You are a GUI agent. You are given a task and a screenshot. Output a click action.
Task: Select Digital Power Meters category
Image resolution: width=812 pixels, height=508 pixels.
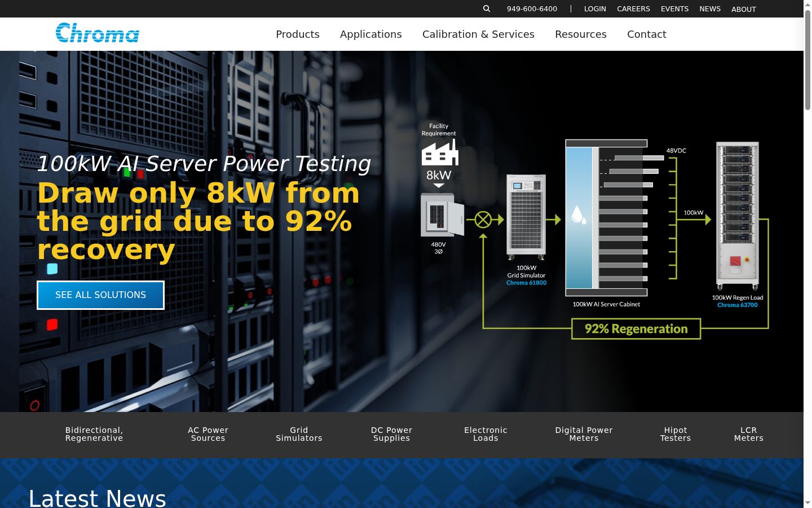[x=584, y=434]
